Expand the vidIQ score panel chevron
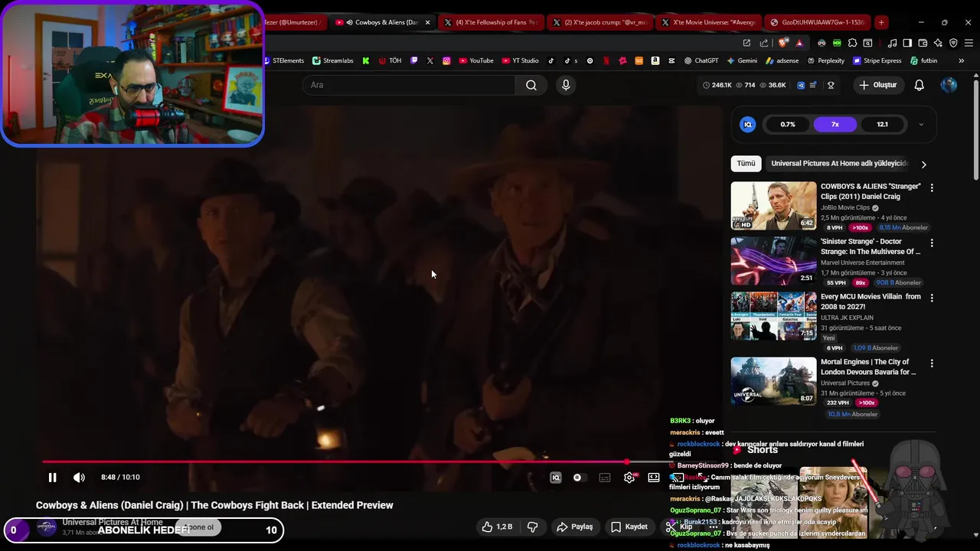This screenshot has height=551, width=980. click(x=921, y=125)
